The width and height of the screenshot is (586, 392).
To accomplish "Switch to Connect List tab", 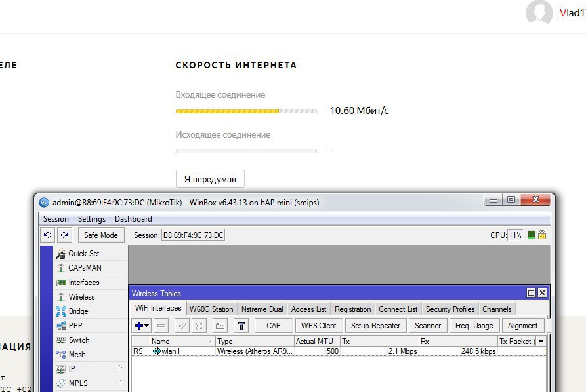I will 398,309.
